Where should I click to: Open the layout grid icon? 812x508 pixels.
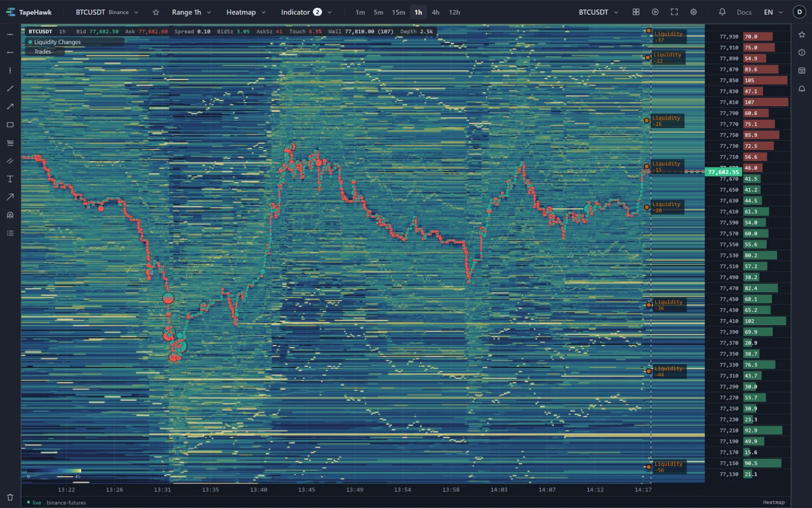636,12
